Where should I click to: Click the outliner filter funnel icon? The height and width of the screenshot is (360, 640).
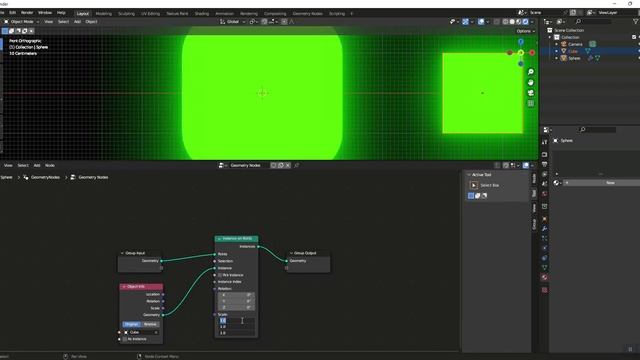(636, 21)
